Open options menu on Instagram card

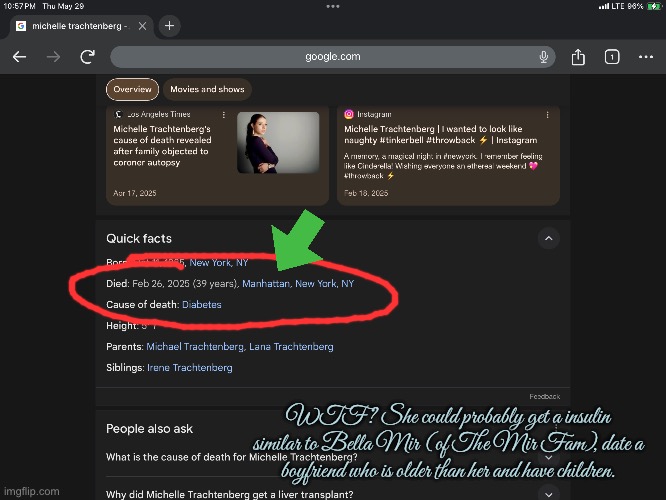[547, 115]
